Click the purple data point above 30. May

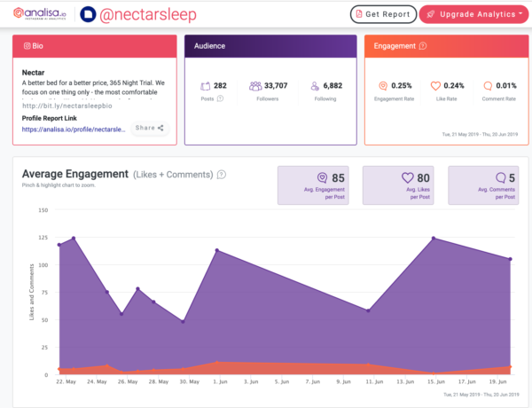click(x=183, y=321)
